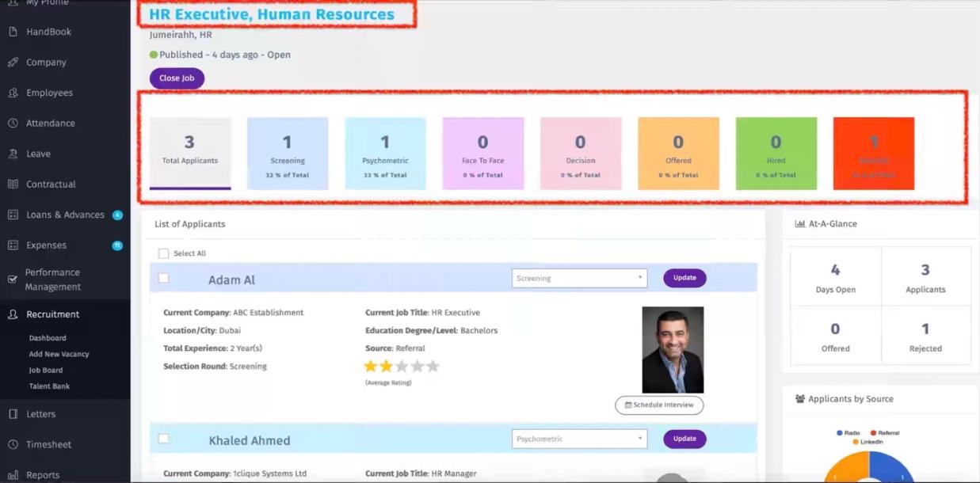Open Adam Al's Screening stage dropdown
The height and width of the screenshot is (483, 980).
point(579,278)
